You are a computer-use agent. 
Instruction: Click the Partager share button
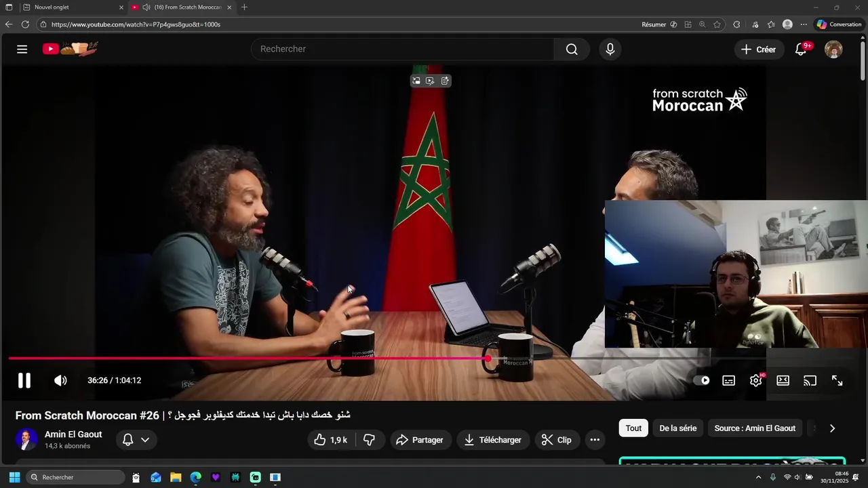tap(420, 440)
